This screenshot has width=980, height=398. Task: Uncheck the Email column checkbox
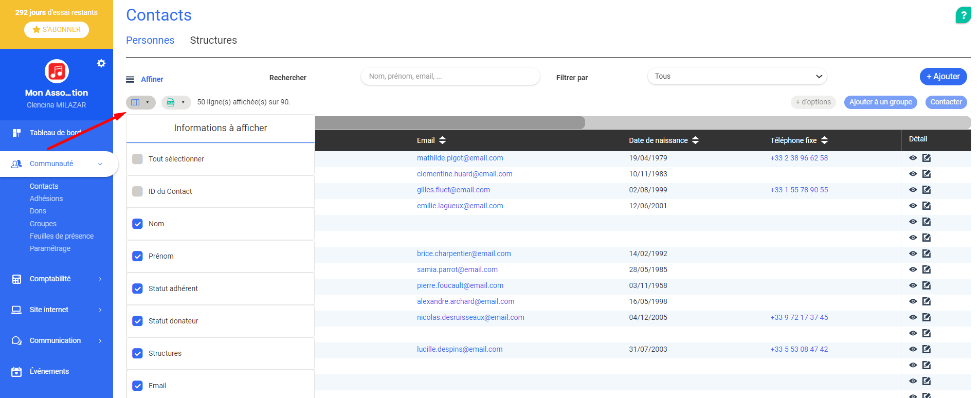137,386
